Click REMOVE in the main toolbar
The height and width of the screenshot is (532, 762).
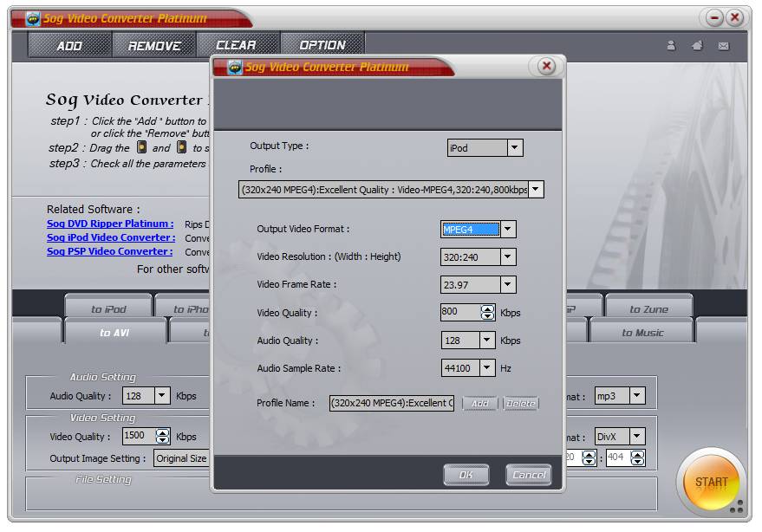[154, 45]
